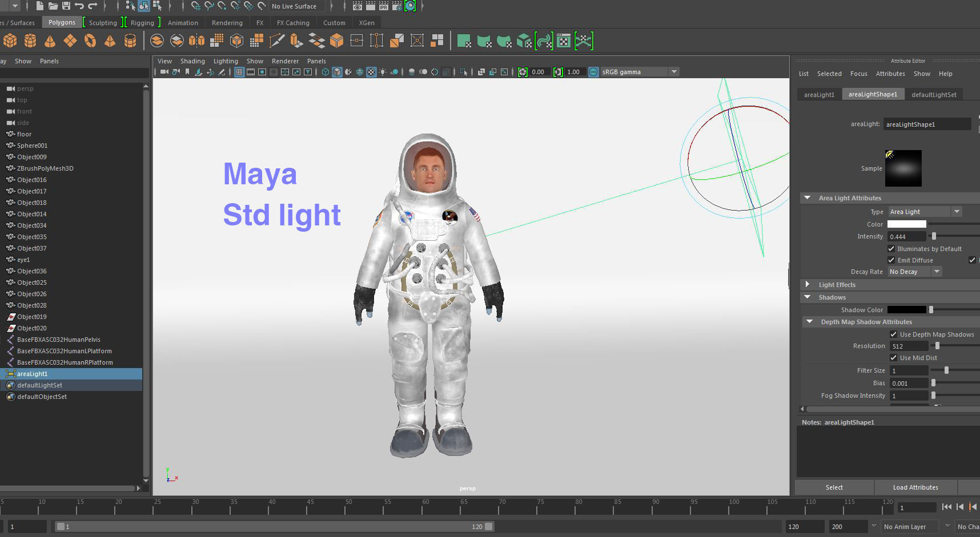Click the Mirror geometry shelf icon
The image size is (980, 537).
(x=196, y=41)
